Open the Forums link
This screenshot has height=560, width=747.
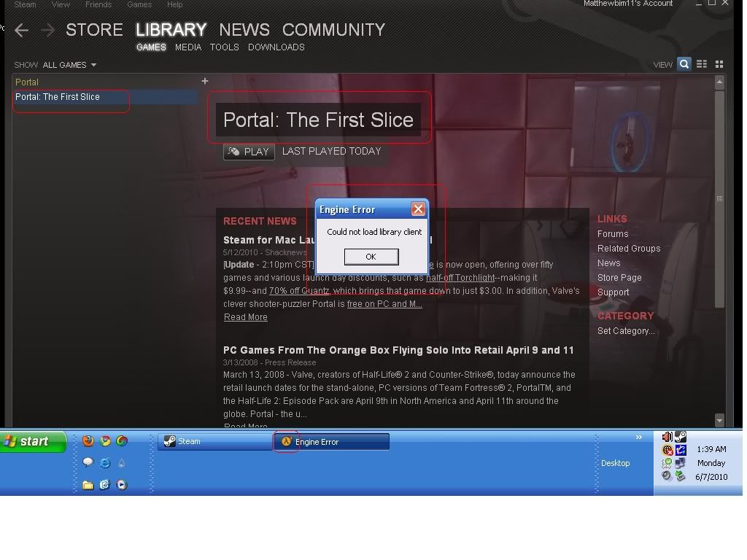point(613,234)
